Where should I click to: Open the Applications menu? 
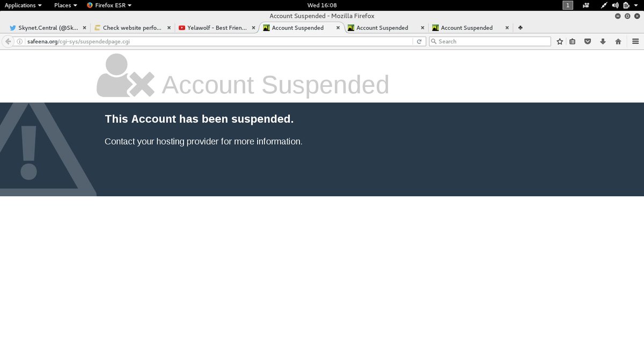pyautogui.click(x=23, y=5)
